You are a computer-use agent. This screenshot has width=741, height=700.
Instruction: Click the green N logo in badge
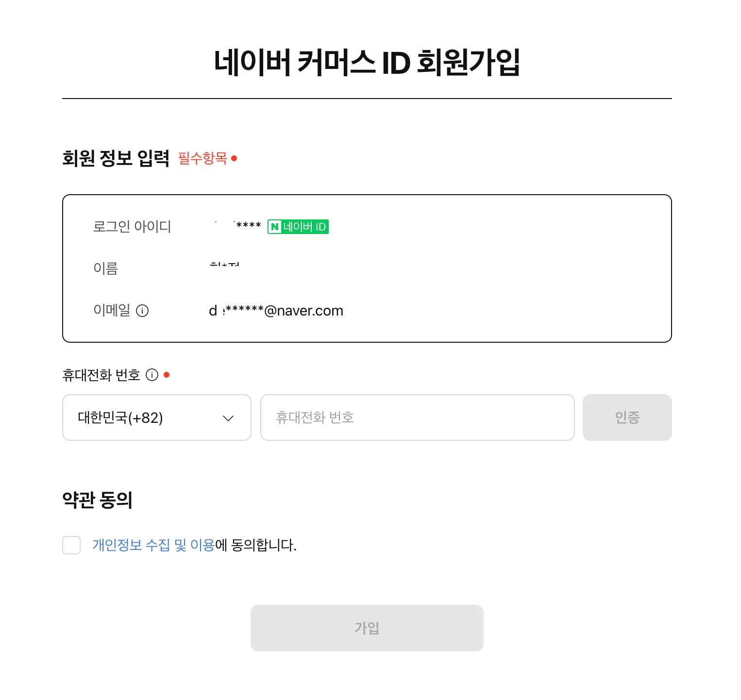point(275,227)
